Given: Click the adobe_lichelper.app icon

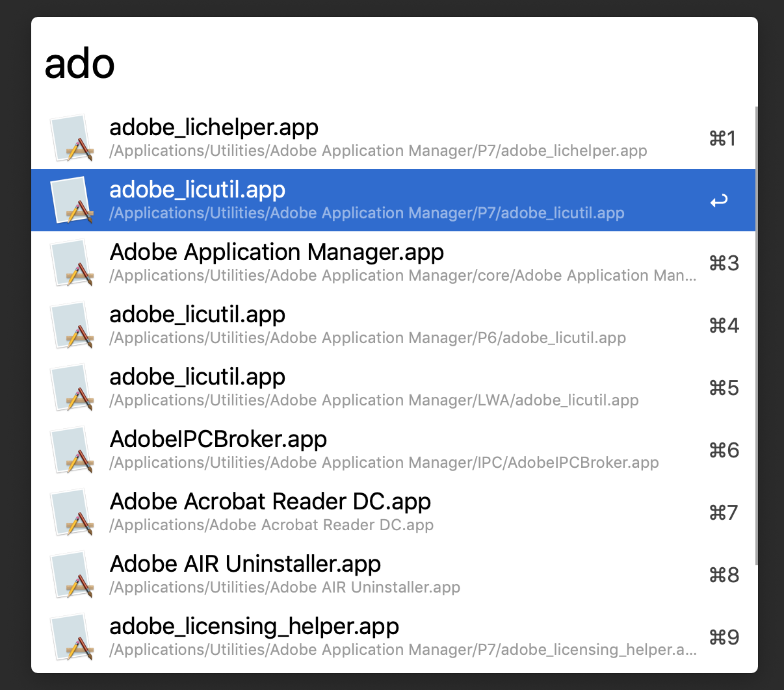Looking at the screenshot, I should 72,138.
